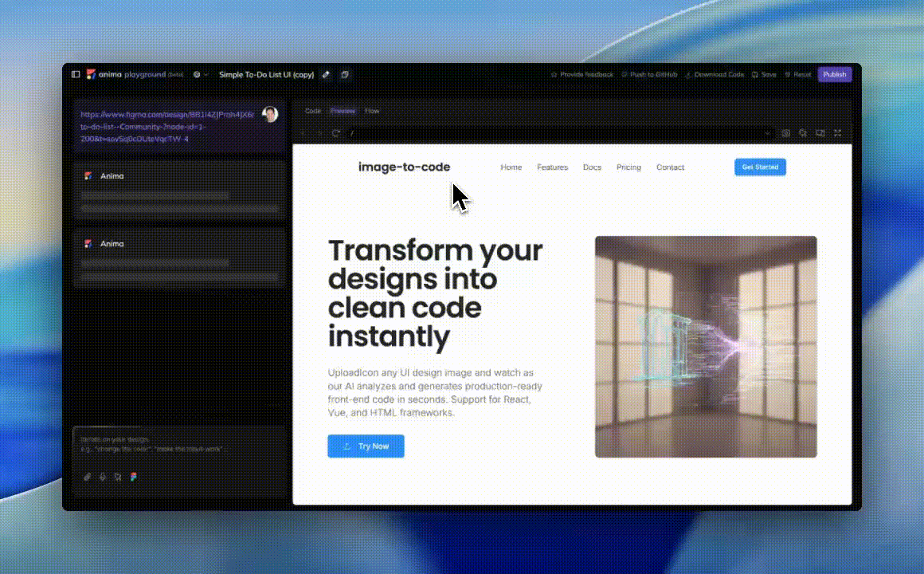Viewport: 924px width, 574px height.
Task: Publish the project
Action: [x=835, y=74]
